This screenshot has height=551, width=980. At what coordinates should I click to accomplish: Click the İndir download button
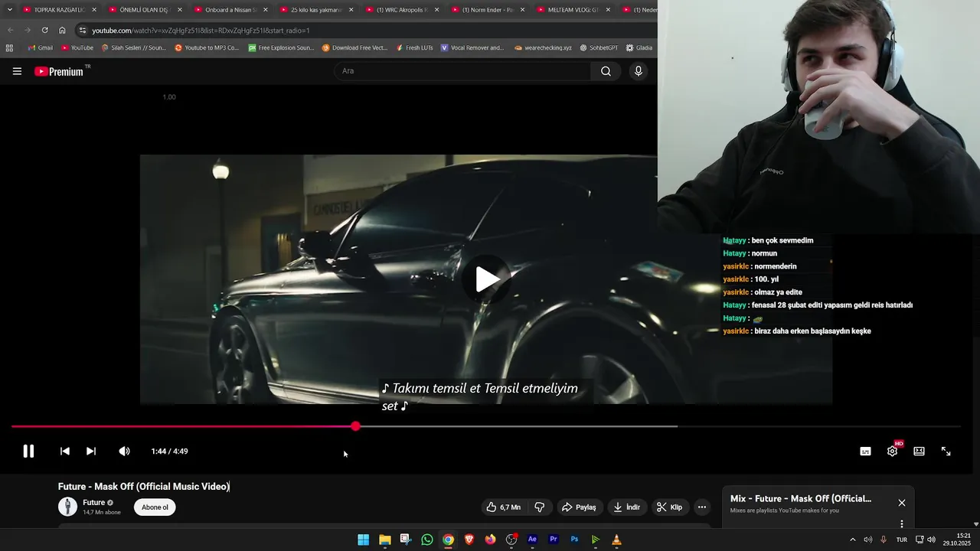coord(626,507)
